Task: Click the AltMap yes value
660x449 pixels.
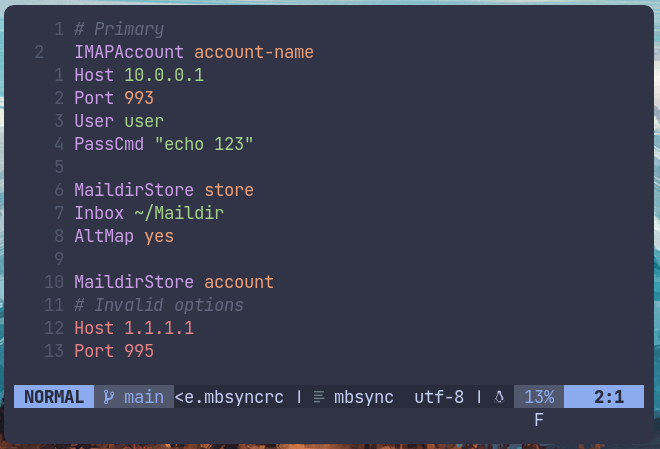Action: [159, 236]
